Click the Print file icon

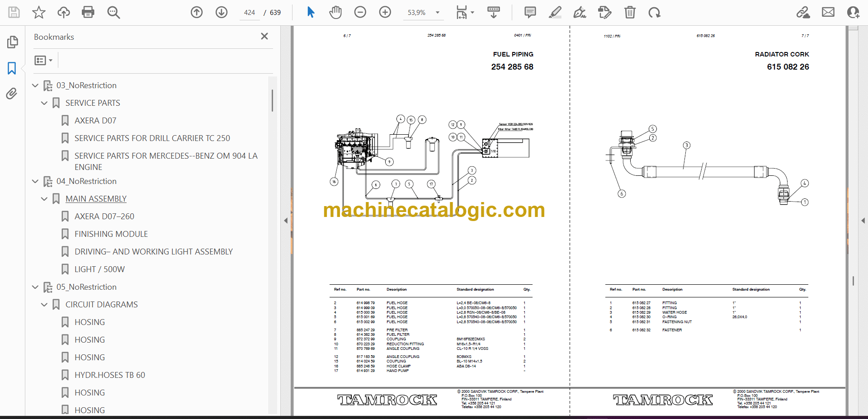point(88,12)
